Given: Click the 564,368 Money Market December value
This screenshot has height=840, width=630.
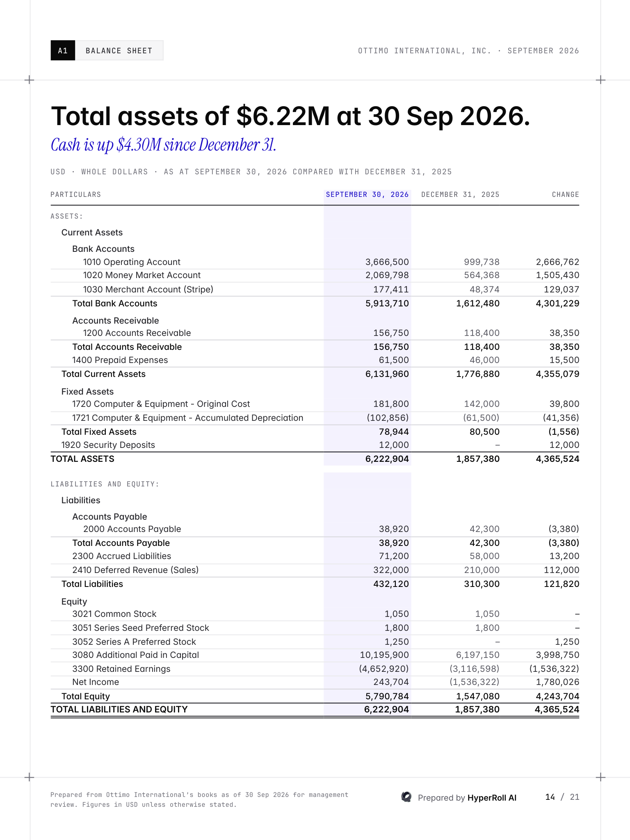Looking at the screenshot, I should pos(482,275).
